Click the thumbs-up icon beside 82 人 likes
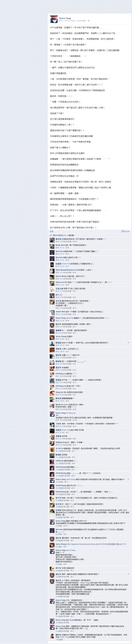This screenshot has width=132, height=644. [51, 235]
